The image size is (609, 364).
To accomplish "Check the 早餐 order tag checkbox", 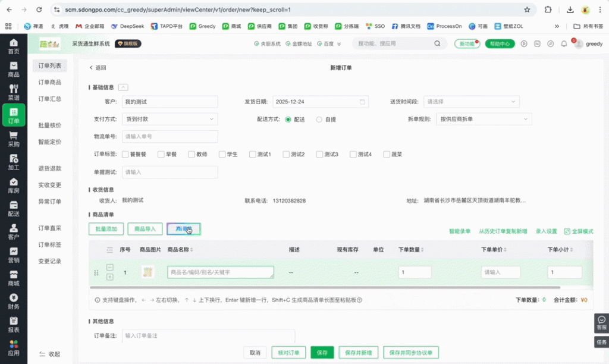I will pos(159,155).
